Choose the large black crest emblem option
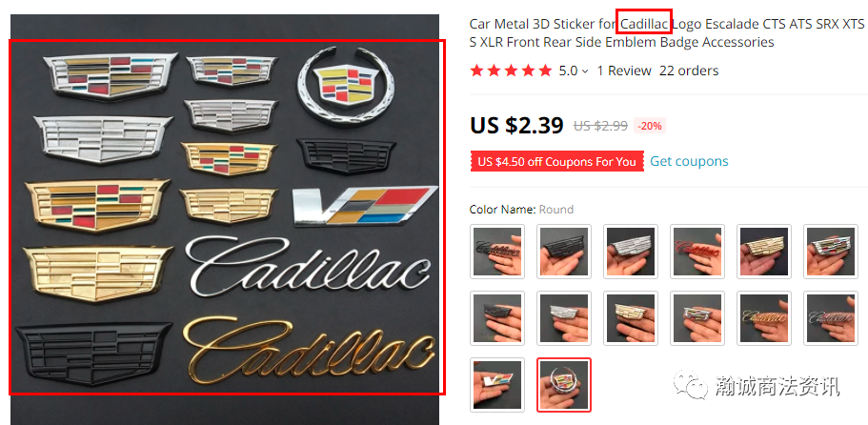868x425 pixels. tap(564, 252)
